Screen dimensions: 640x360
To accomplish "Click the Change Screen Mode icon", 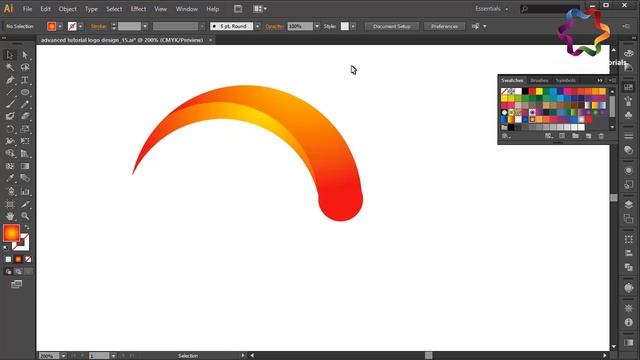I will tap(17, 284).
